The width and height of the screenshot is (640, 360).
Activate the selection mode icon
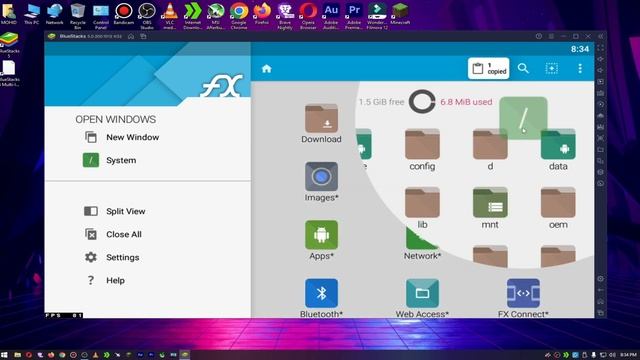click(551, 68)
